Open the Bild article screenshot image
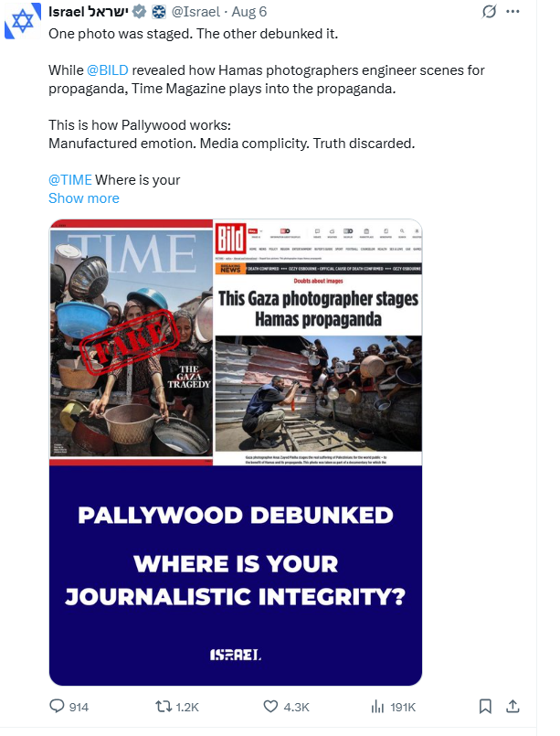 coord(318,342)
